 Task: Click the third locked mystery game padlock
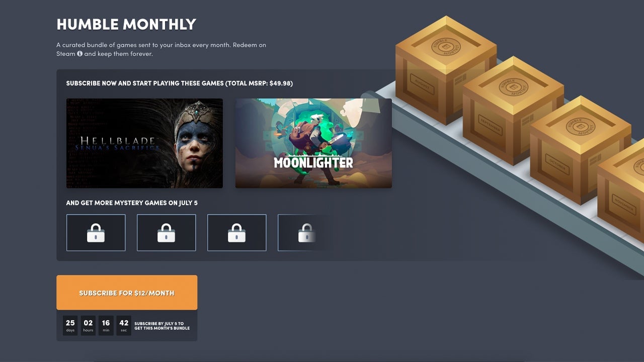[236, 233]
